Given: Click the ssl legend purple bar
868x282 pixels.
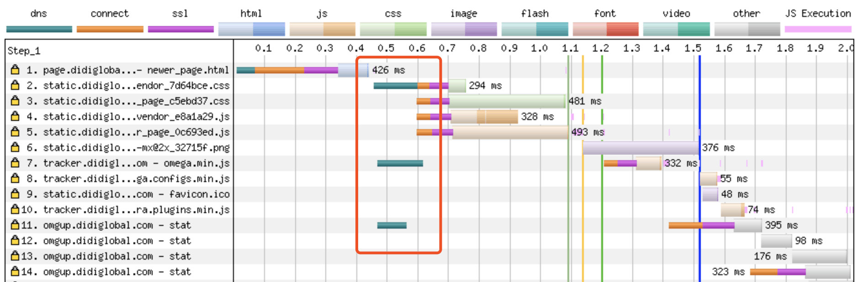Looking at the screenshot, I should click(x=181, y=29).
